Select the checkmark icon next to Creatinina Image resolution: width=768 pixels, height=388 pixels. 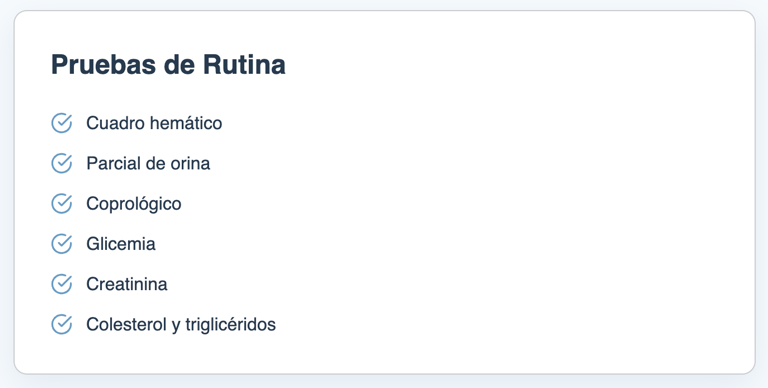click(62, 284)
